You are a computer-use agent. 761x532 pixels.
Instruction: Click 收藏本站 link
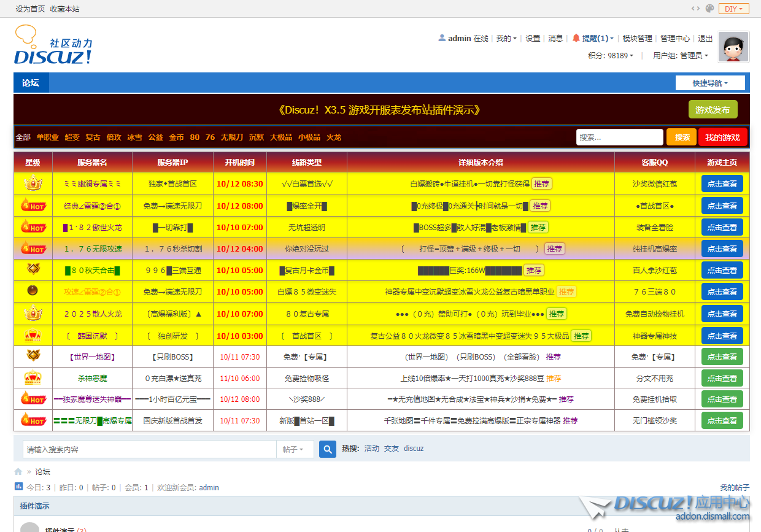pos(64,9)
